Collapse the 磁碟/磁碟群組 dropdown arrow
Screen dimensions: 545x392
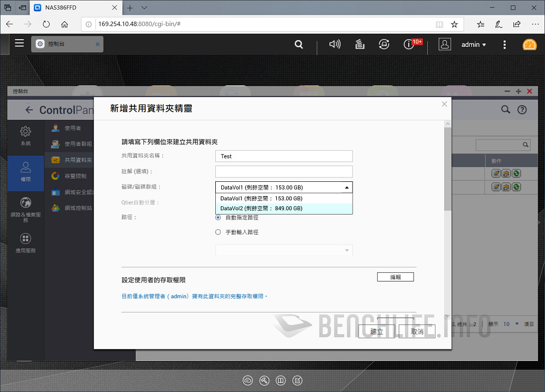347,187
